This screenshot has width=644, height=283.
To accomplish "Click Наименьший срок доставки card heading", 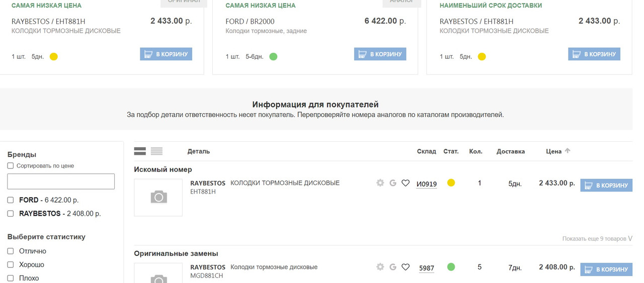I will pos(491,6).
